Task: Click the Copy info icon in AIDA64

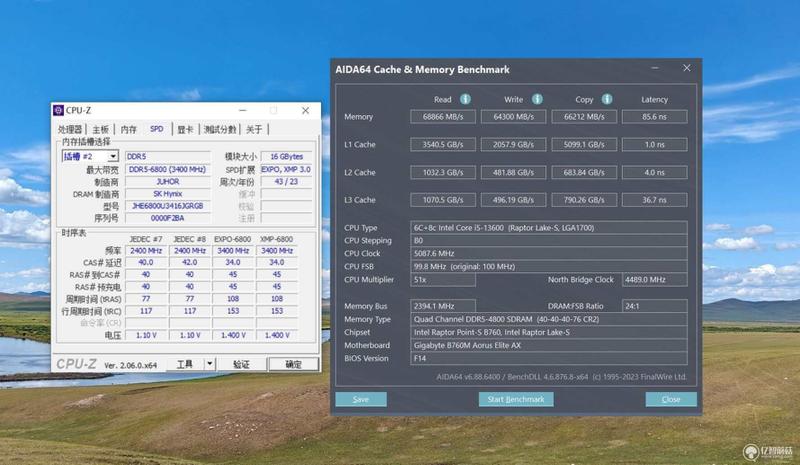Action: (607, 99)
